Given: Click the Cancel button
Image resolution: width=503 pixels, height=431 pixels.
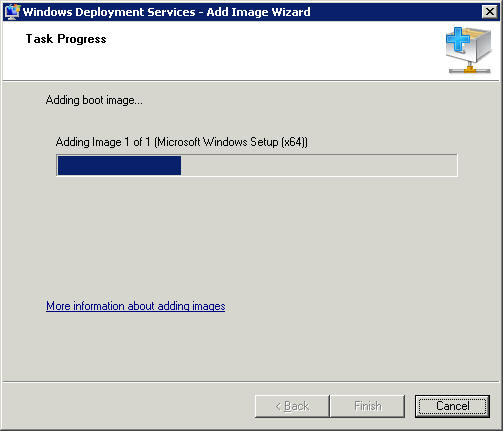Looking at the screenshot, I should coord(452,406).
